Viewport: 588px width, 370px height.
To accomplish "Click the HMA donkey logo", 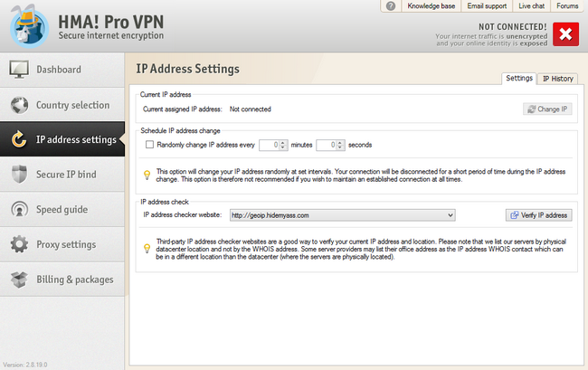I will coord(29,26).
